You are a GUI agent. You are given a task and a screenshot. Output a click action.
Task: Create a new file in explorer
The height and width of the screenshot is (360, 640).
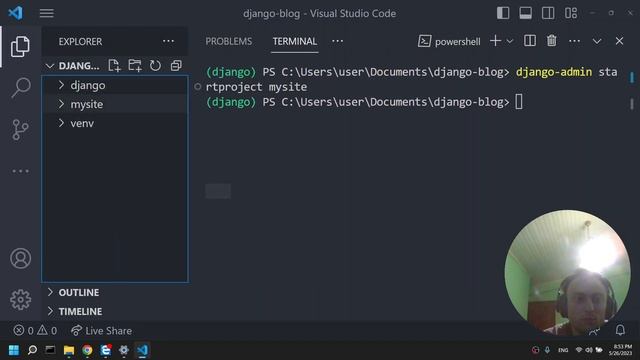(x=114, y=66)
